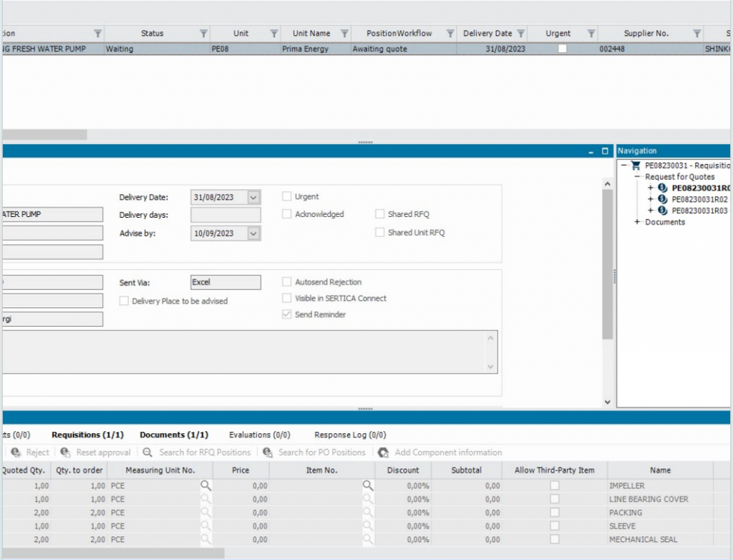The width and height of the screenshot is (733, 560).
Task: Switch to Response Log (0/0) tab
Action: [350, 435]
